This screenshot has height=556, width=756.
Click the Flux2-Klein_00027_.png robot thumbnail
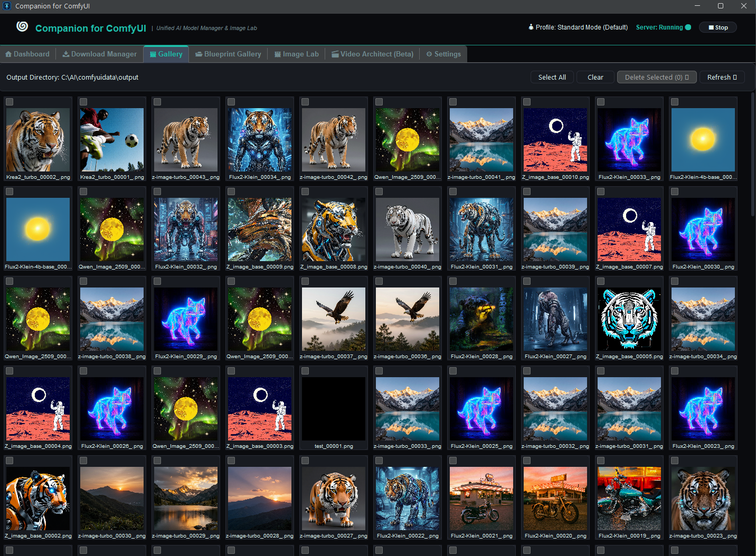coord(555,319)
